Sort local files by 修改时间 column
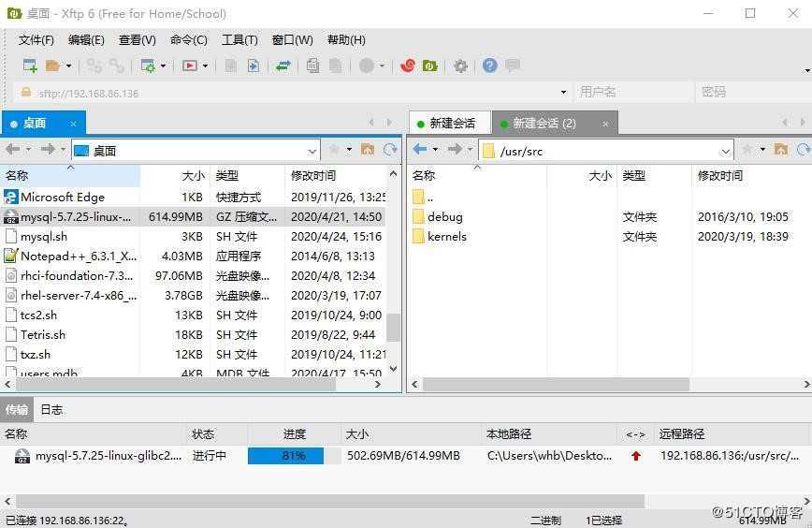The height and width of the screenshot is (528, 812). point(336,176)
